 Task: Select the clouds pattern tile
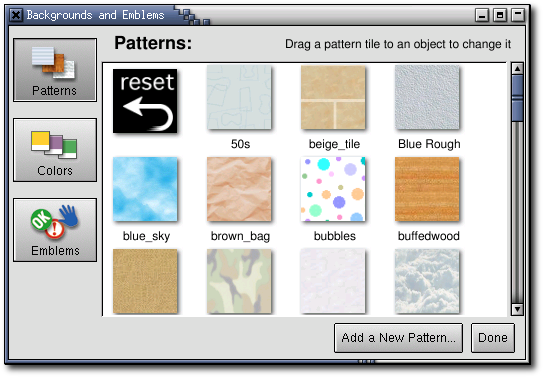pyautogui.click(x=427, y=281)
